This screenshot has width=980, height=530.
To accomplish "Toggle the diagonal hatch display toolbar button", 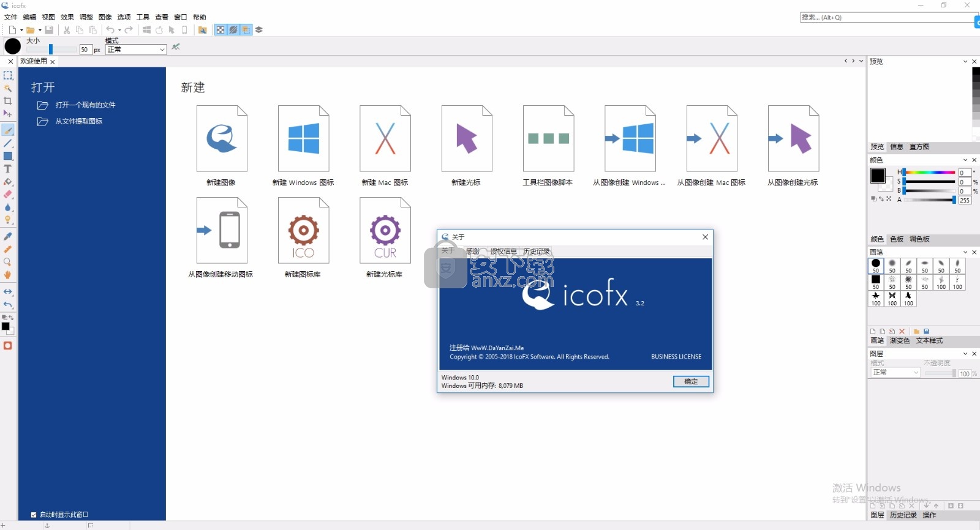I will (233, 29).
